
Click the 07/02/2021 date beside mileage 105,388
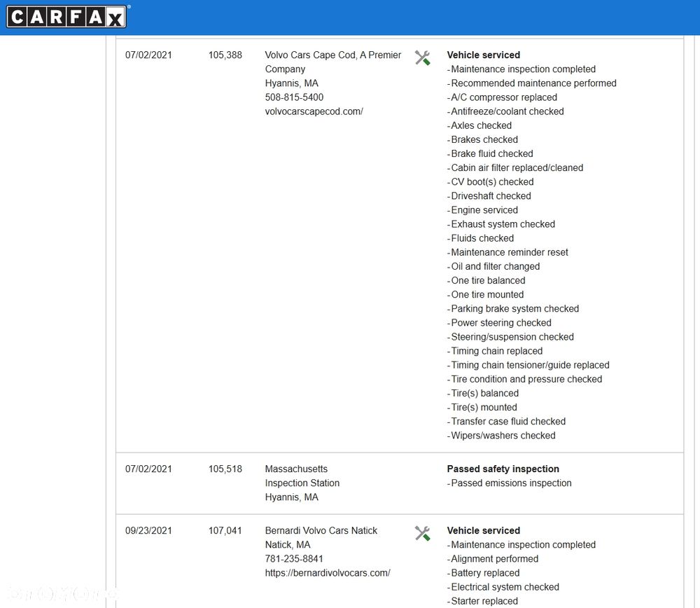point(148,55)
